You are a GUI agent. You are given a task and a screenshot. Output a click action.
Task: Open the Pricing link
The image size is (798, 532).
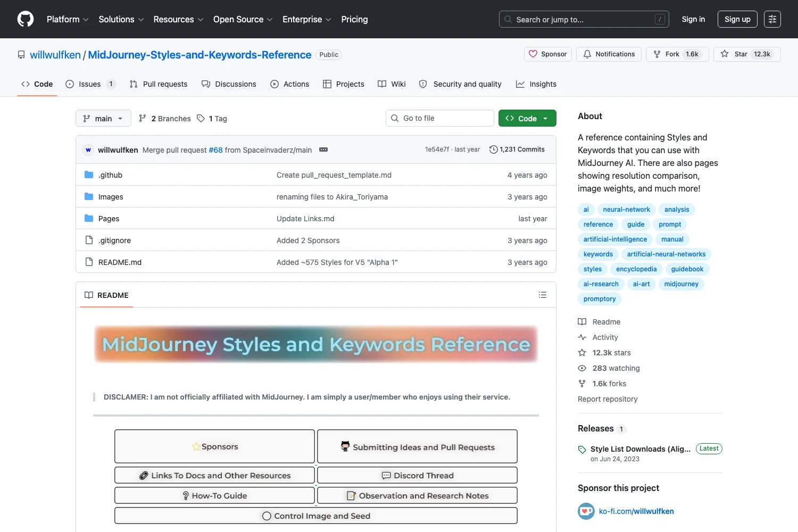coord(354,19)
